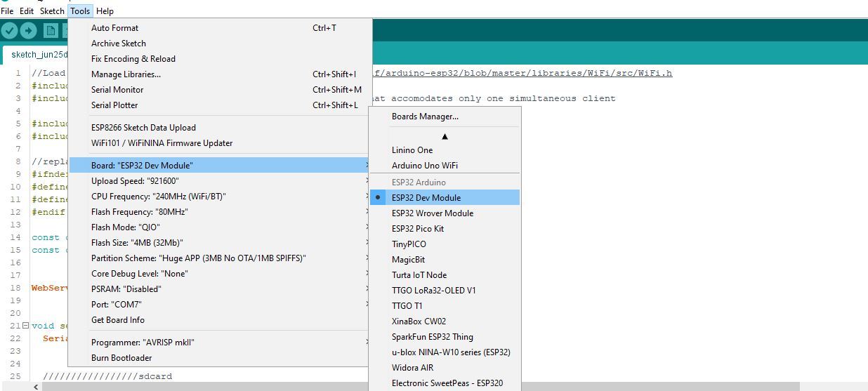Viewport: 868px width, 391px height.
Task: Expand Partition Scheme: Huge APP submenu
Action: pos(220,258)
